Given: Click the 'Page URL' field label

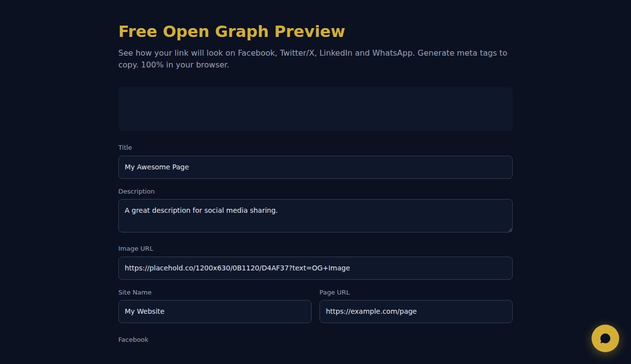Looking at the screenshot, I should pyautogui.click(x=335, y=292).
